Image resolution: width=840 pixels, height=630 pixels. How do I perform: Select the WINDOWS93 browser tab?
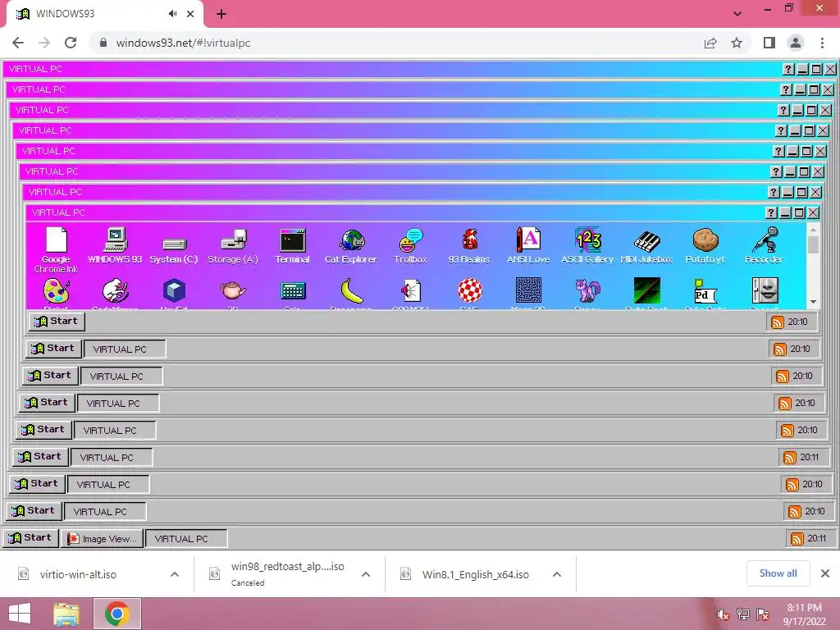click(x=105, y=14)
